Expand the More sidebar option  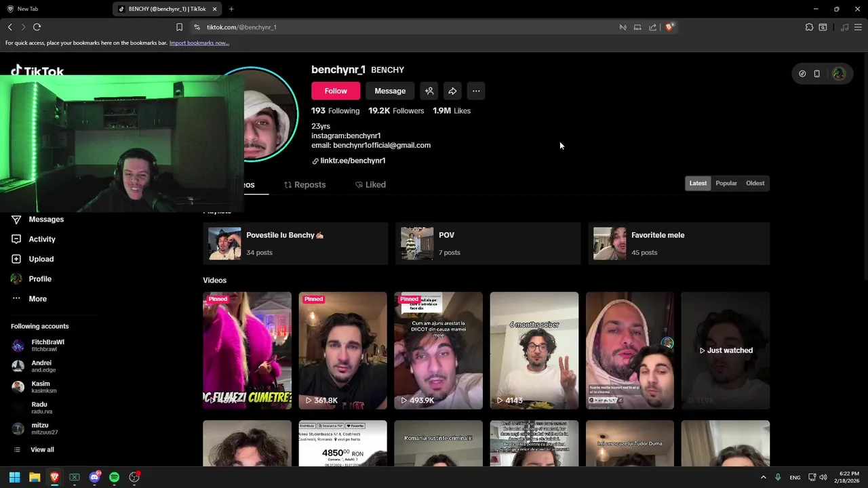pos(29,299)
